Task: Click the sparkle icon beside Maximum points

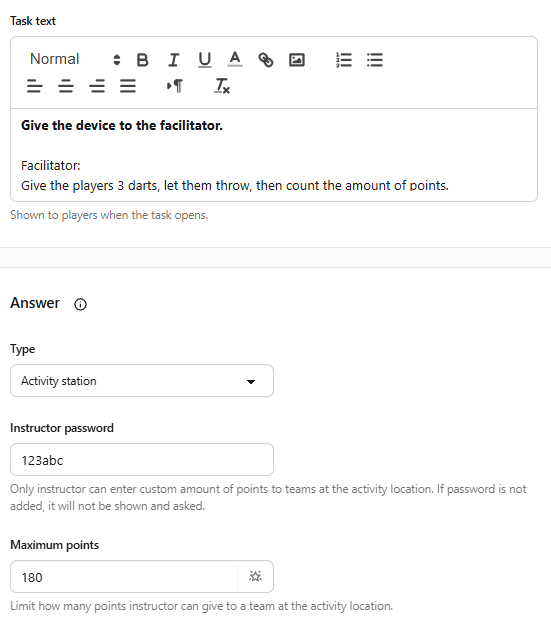Action: (255, 576)
